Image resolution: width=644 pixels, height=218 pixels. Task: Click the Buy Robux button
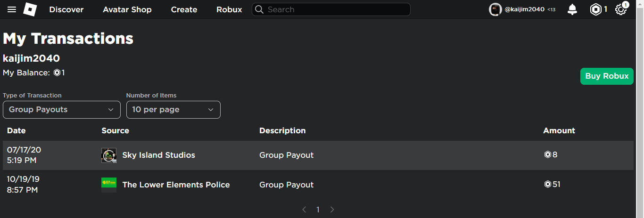coord(607,76)
